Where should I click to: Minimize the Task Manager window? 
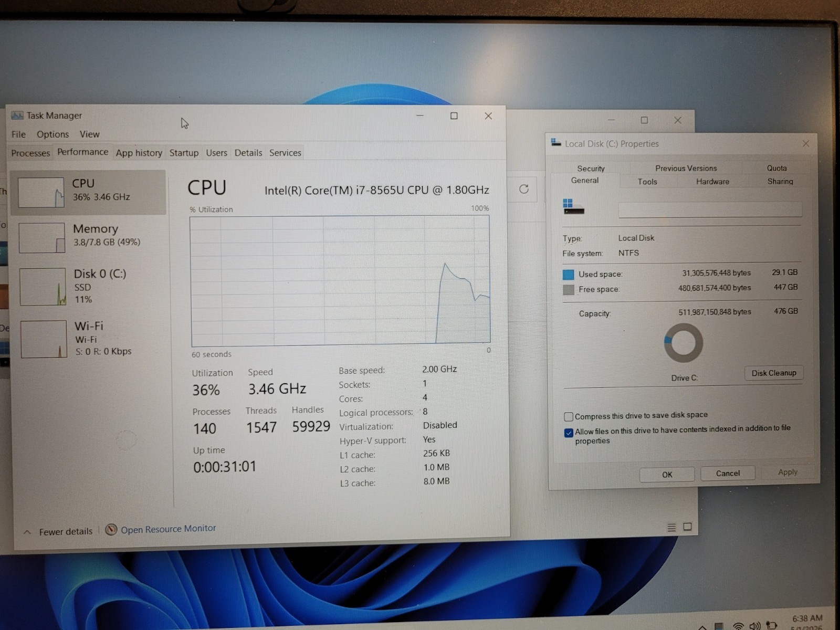[x=420, y=115]
